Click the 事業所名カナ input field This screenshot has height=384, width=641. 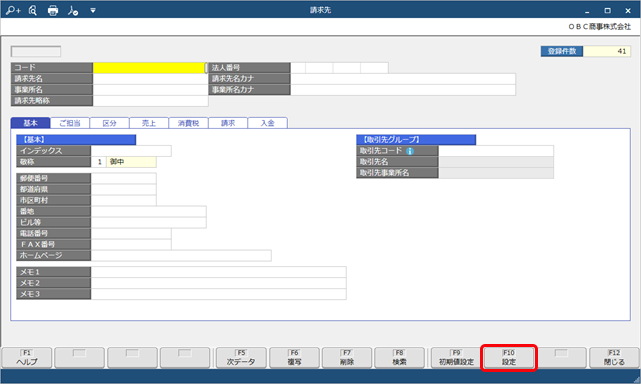click(x=403, y=90)
